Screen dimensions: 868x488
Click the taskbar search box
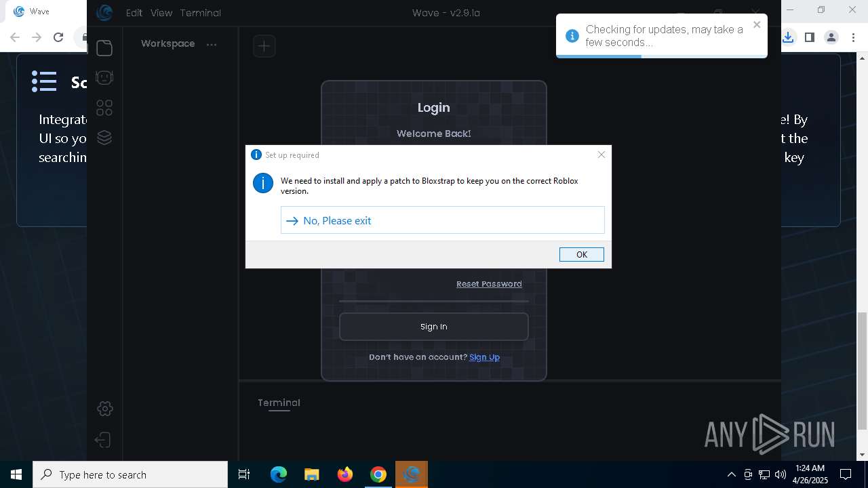(130, 474)
